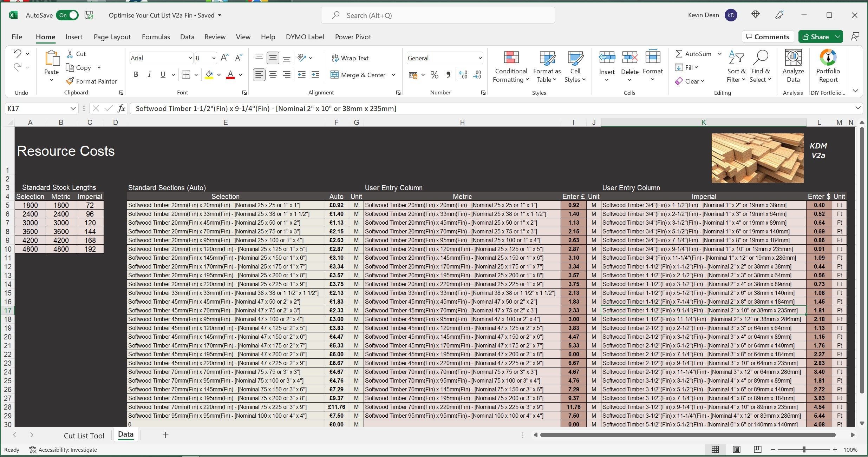Open the Wrap Text option
The width and height of the screenshot is (868, 457).
click(x=350, y=58)
